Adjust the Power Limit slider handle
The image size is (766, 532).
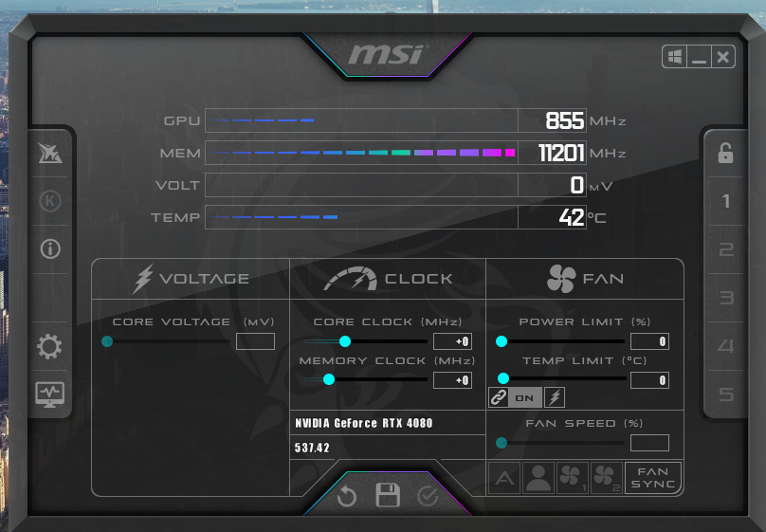click(x=502, y=341)
